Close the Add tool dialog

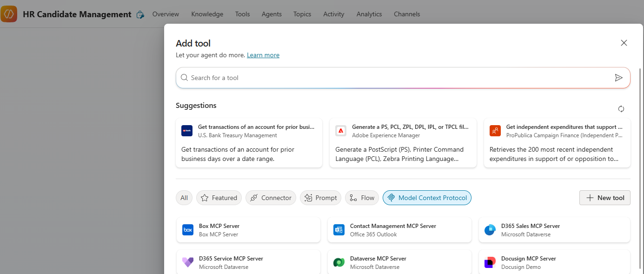tap(624, 43)
